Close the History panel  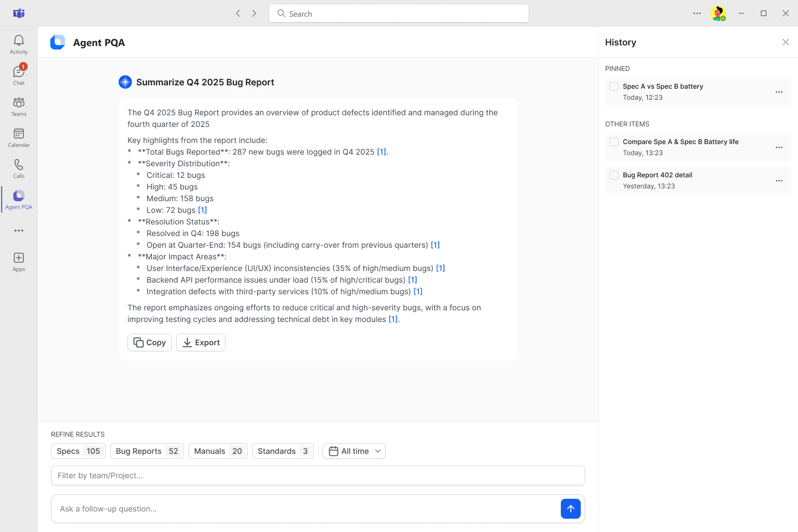785,42
